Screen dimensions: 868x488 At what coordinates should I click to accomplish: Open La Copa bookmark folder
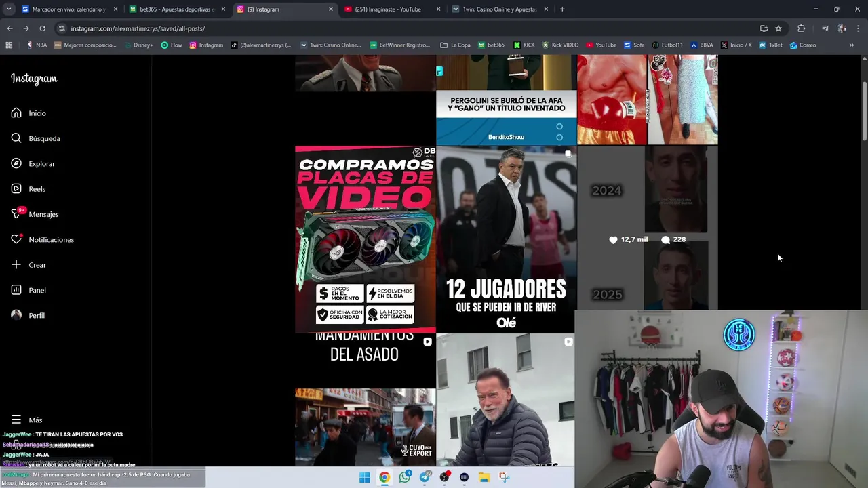pos(455,45)
